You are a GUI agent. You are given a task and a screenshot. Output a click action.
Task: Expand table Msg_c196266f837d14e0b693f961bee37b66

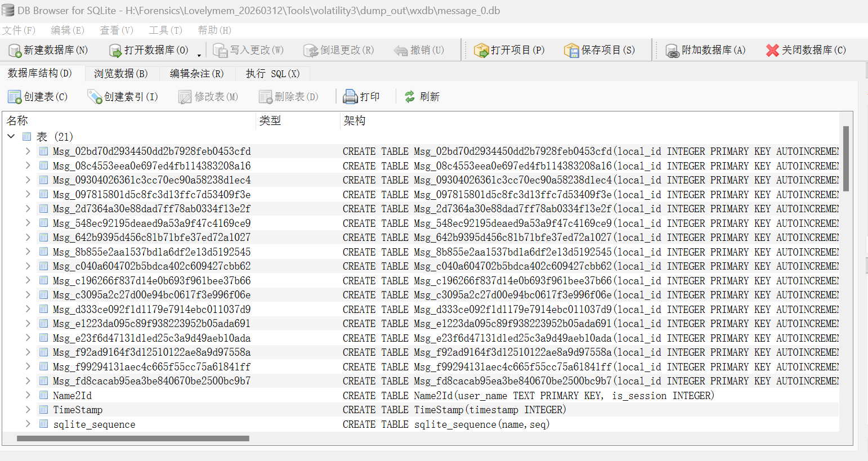[x=28, y=280]
